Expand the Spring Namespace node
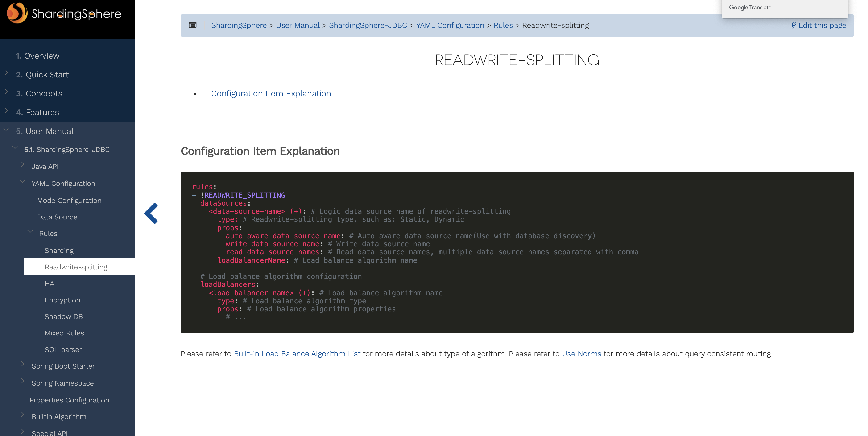This screenshot has width=868, height=436. 23,381
